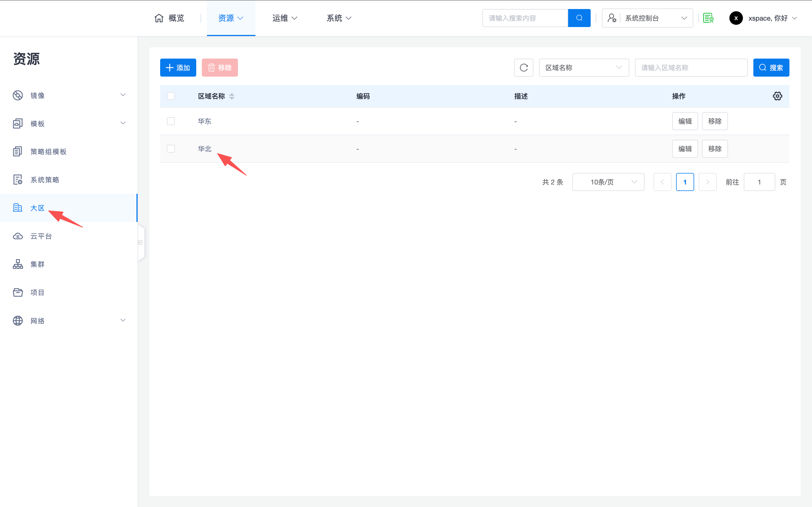Screen dimensions: 812x507
Task: Open the table column settings gear
Action: click(x=778, y=96)
